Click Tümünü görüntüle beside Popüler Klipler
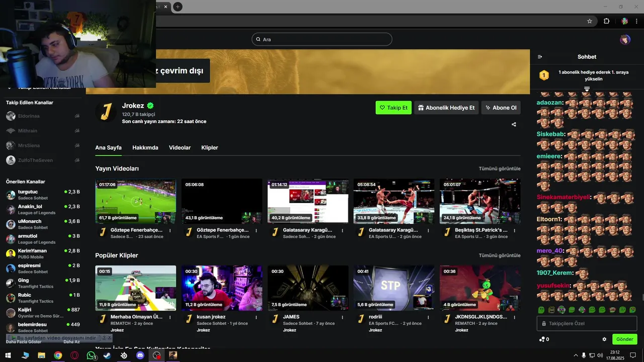Viewport: 644px width, 362px height. [x=499, y=255]
